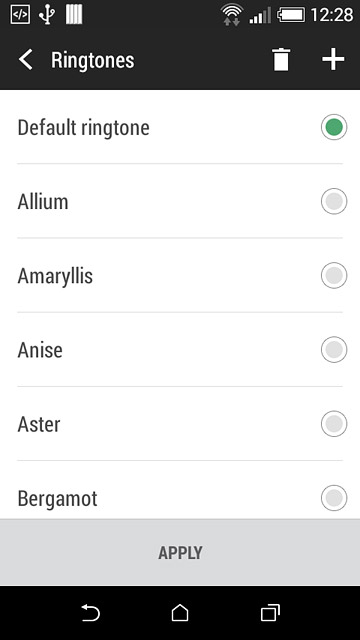Select the Allium radio button
This screenshot has width=360, height=640.
click(x=334, y=201)
